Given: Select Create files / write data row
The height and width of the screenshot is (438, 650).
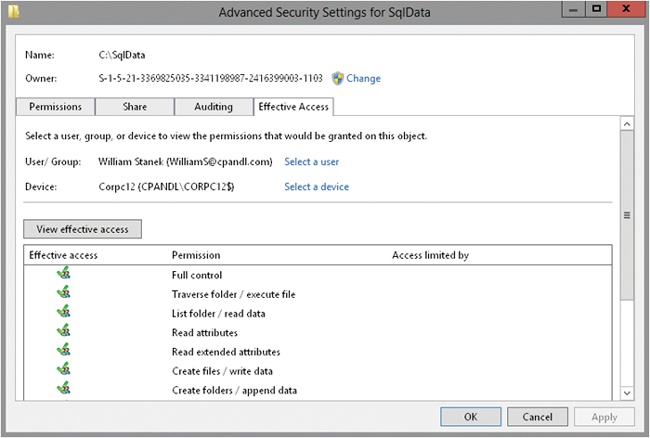Looking at the screenshot, I should click(318, 371).
